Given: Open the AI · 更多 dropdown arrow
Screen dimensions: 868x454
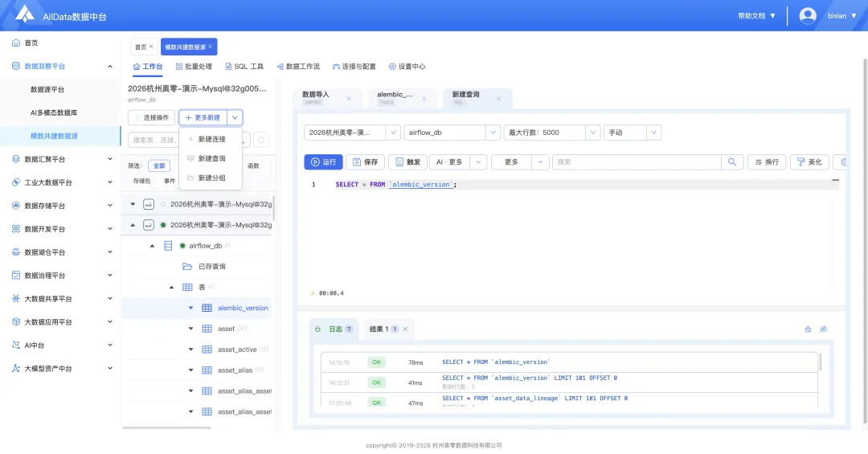Looking at the screenshot, I should tap(478, 162).
